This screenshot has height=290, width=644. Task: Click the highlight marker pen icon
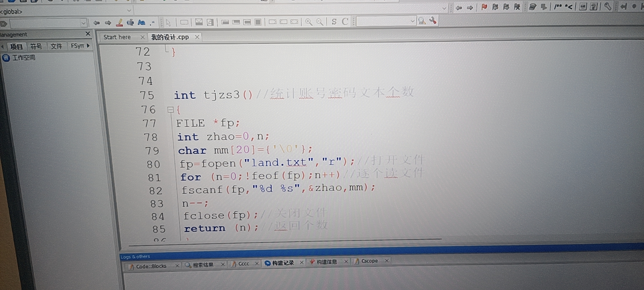[120, 23]
